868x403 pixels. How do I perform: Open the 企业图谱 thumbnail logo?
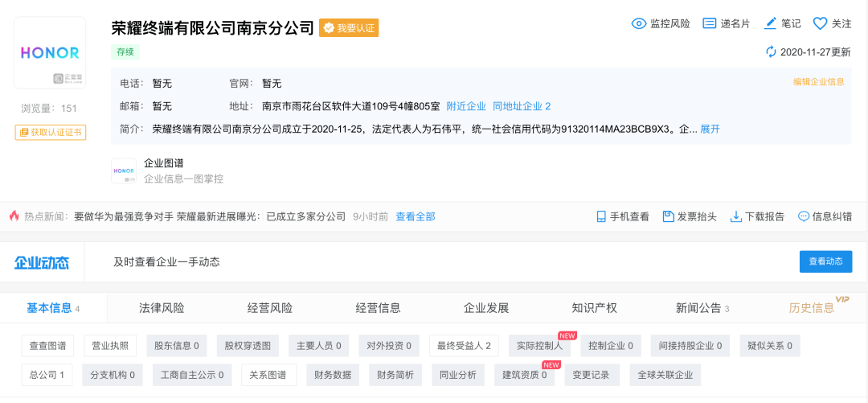coord(124,171)
